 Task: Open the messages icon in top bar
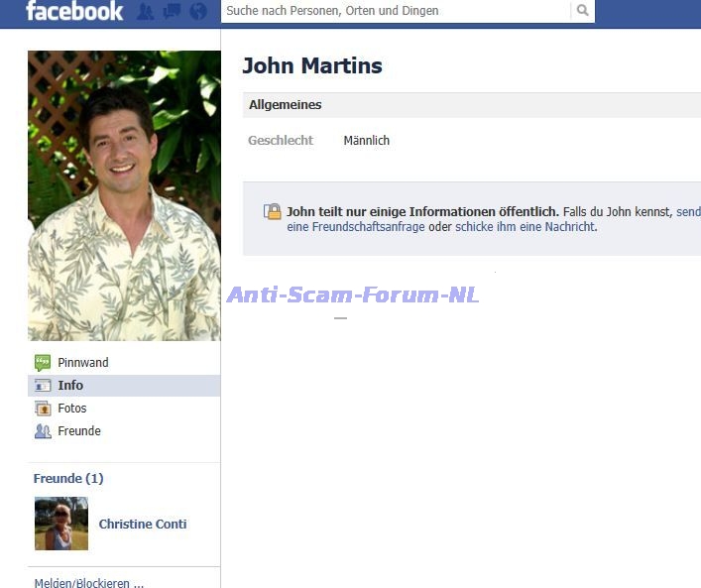(172, 12)
